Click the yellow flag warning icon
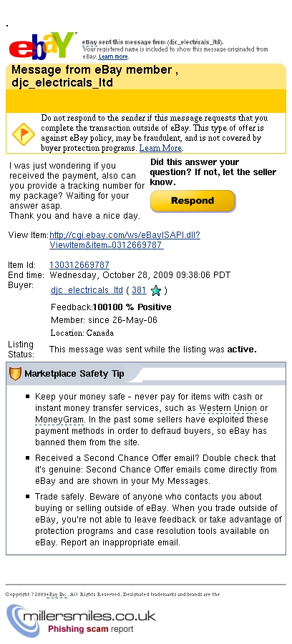Screen dimensions: 292x644 (23, 134)
